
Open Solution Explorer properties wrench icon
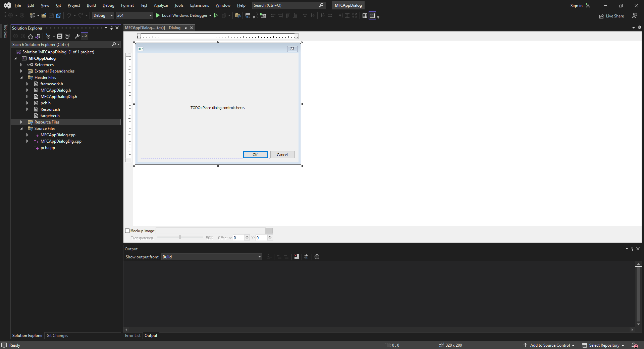click(77, 36)
